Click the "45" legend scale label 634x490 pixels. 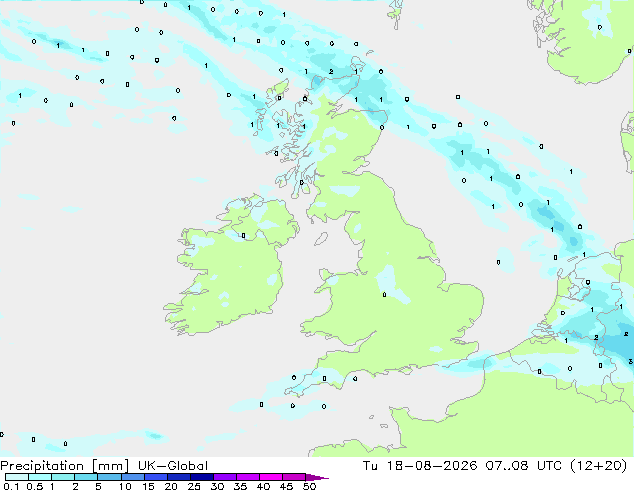286,486
